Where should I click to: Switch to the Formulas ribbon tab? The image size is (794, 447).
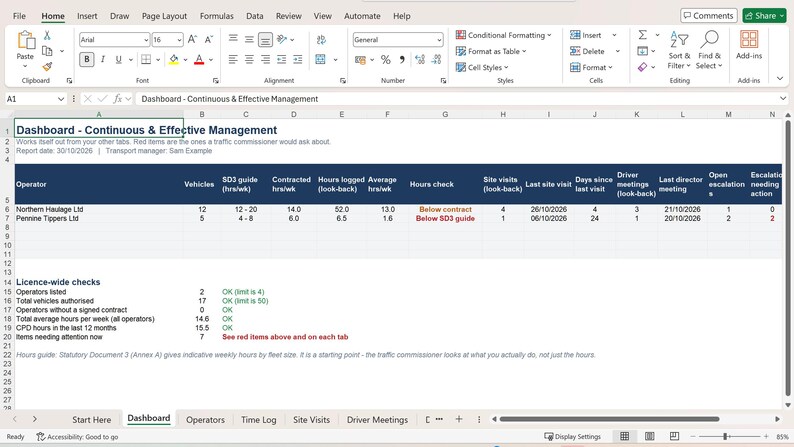pos(217,16)
